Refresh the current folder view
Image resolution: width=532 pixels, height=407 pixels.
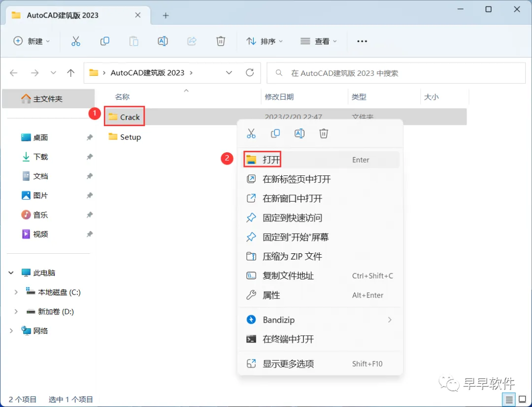pos(250,72)
